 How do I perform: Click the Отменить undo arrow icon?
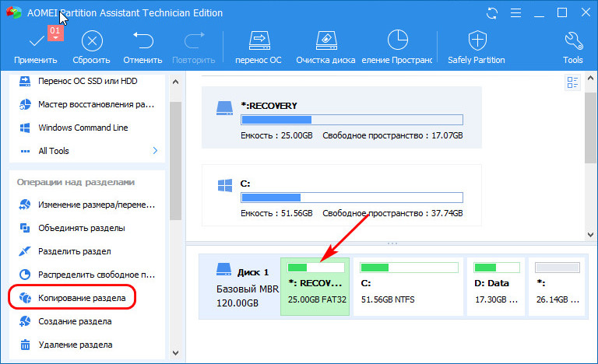click(x=143, y=40)
